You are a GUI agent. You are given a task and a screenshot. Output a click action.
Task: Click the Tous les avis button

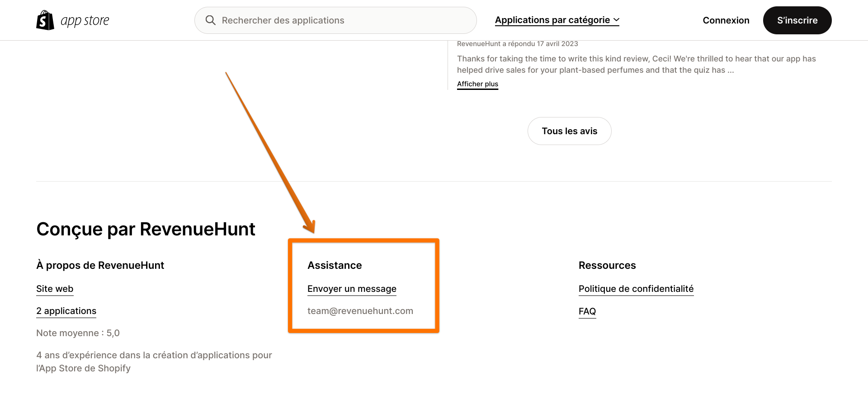click(x=569, y=131)
